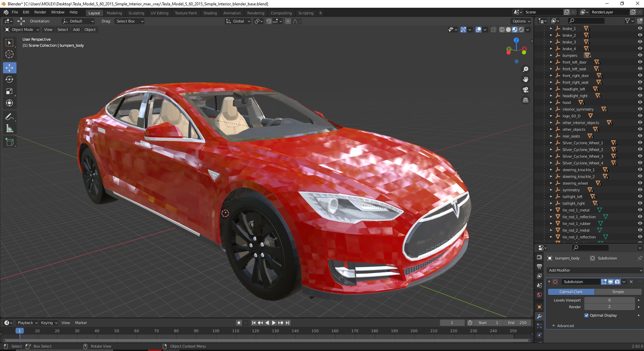Open the Object Mode dropdown
The image size is (644, 351).
[x=22, y=30]
